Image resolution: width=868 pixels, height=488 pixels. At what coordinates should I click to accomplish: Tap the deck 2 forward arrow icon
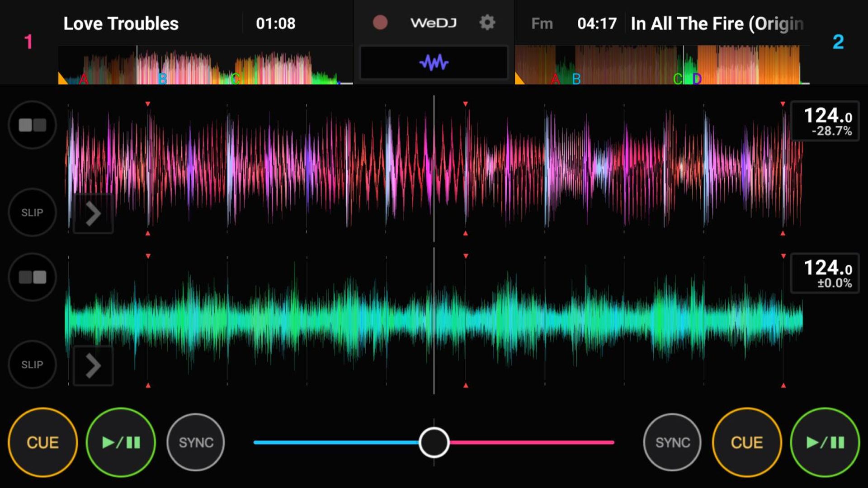click(x=92, y=364)
